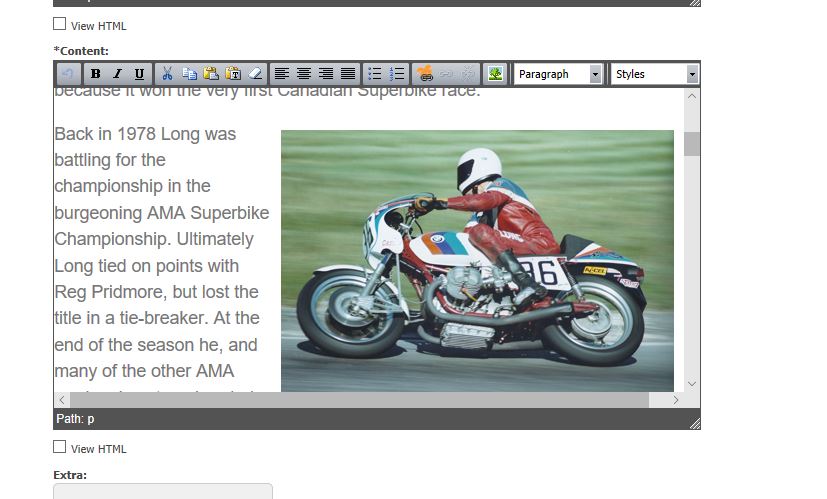Expand the Styles dropdown
This screenshot has width=827, height=499.
(655, 74)
